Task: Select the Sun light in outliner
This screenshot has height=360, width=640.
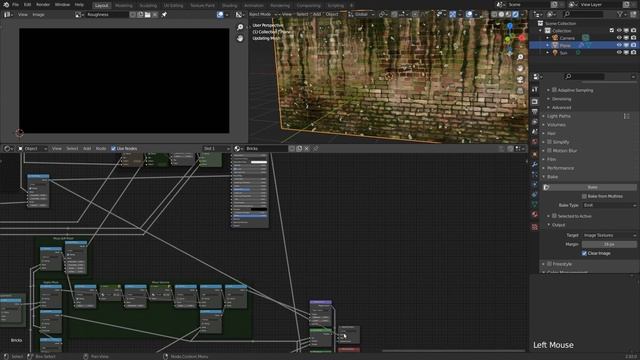Action: tap(563, 53)
